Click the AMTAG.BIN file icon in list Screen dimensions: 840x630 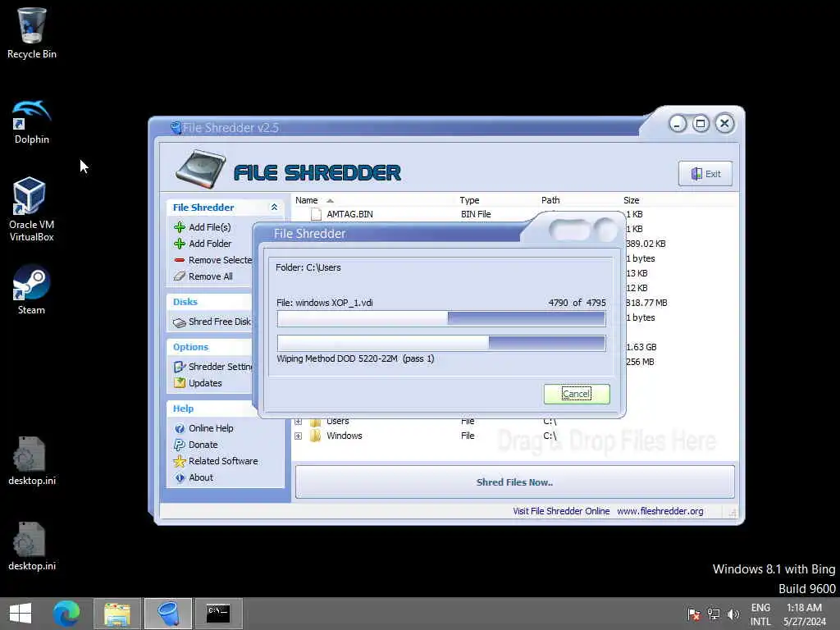click(316, 214)
